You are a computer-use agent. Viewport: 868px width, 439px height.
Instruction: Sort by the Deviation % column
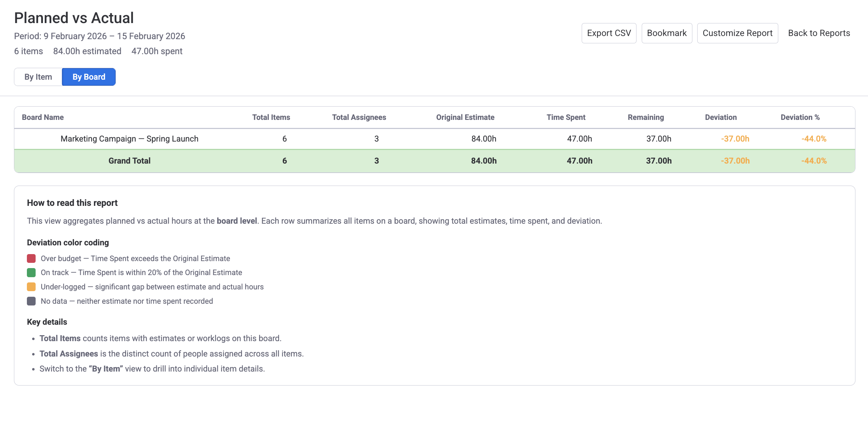click(800, 117)
